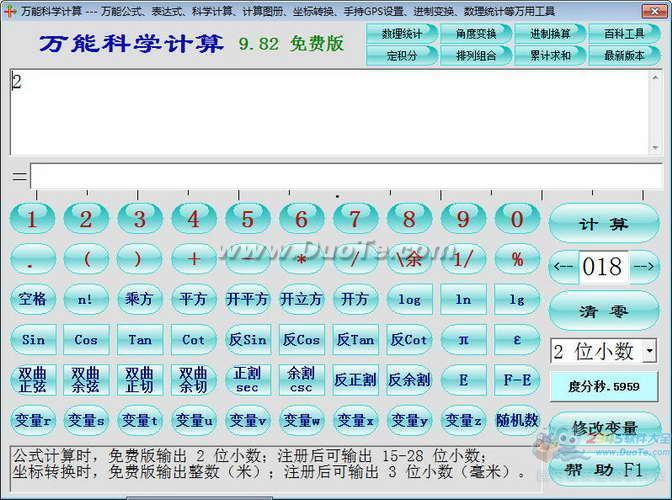Open the decimal places dropdown
This screenshot has width=672, height=500.
[649, 351]
